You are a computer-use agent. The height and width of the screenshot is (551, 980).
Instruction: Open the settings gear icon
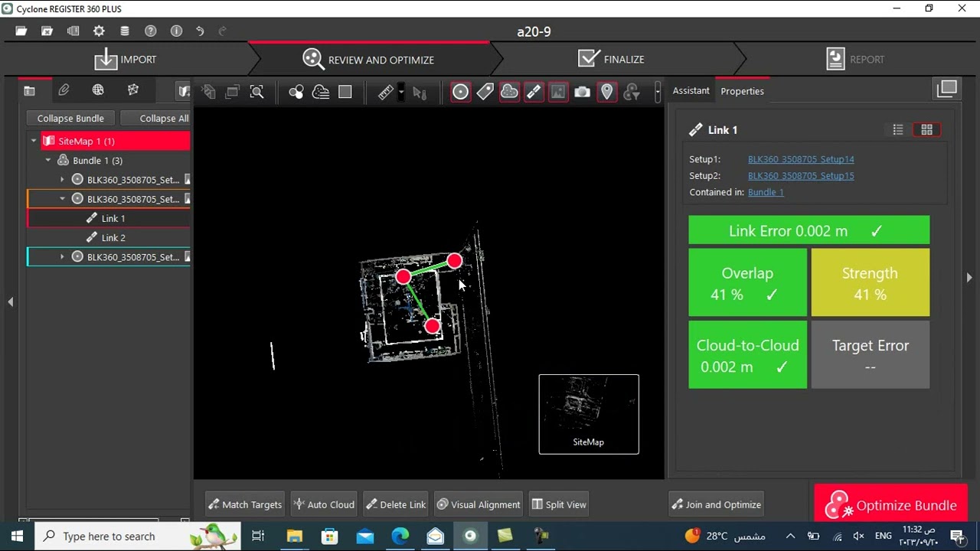point(99,31)
